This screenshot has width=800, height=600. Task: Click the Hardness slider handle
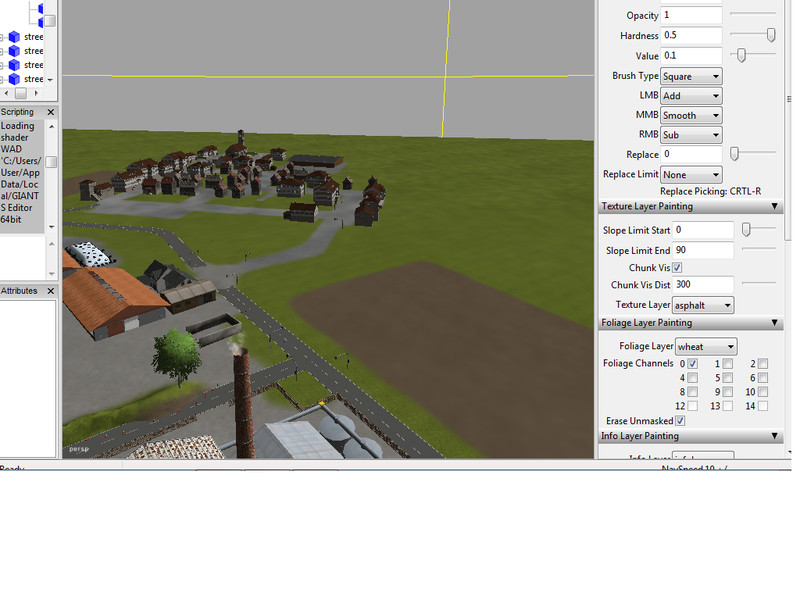771,35
